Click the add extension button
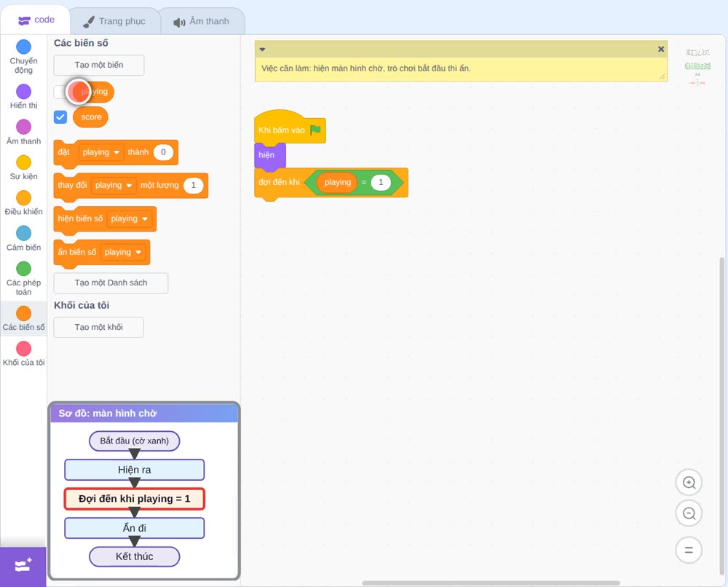This screenshot has width=728, height=587. [23, 566]
